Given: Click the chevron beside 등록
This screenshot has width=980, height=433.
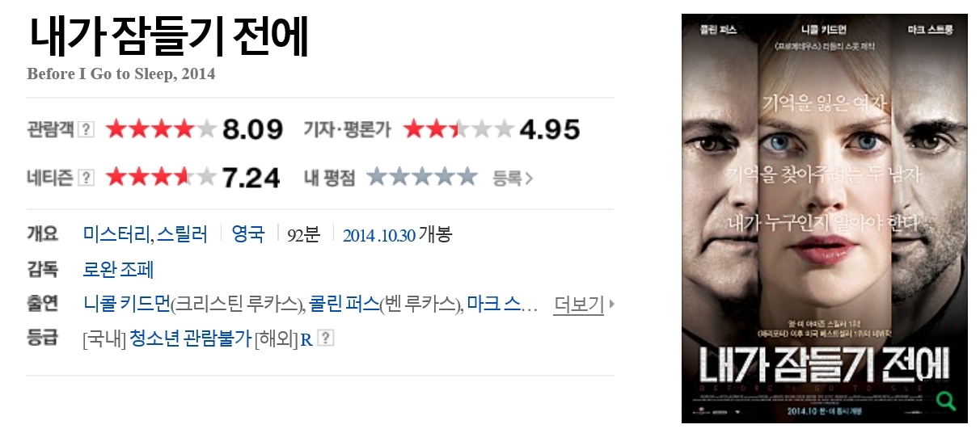Looking at the screenshot, I should (530, 178).
